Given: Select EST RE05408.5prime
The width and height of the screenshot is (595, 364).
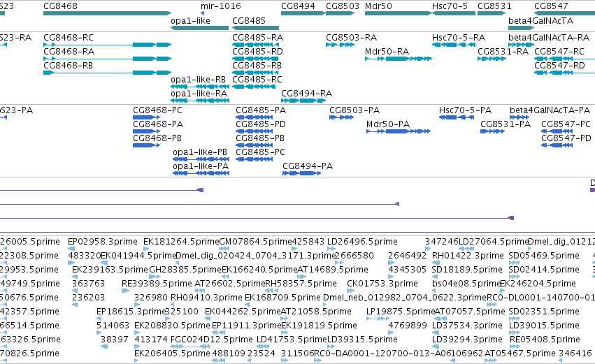Looking at the screenshot, I should (545, 340).
